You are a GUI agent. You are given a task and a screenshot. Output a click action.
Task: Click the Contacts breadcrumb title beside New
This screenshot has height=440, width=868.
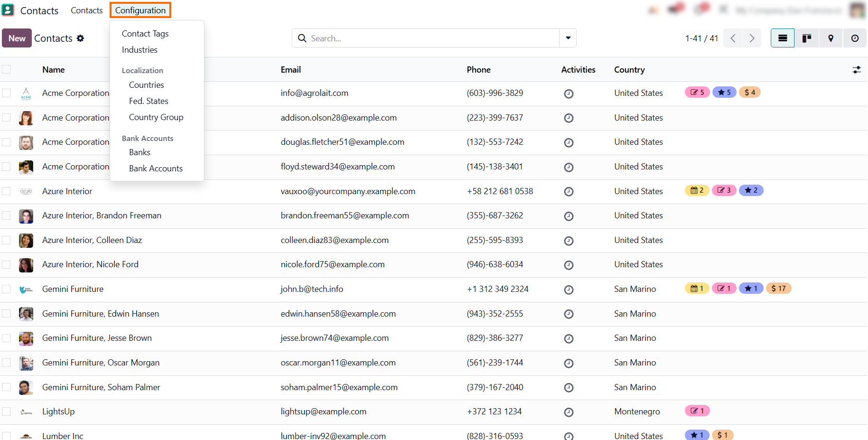click(53, 38)
